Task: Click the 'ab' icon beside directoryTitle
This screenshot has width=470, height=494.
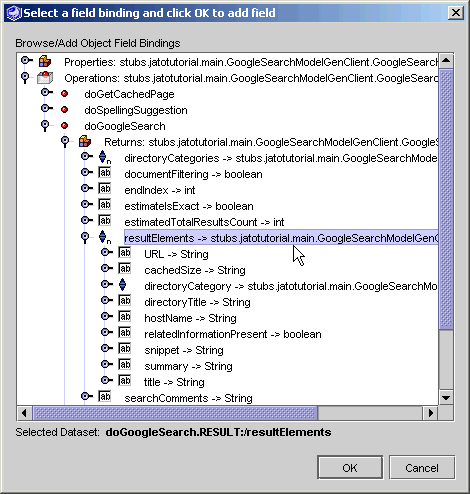Action: [125, 301]
